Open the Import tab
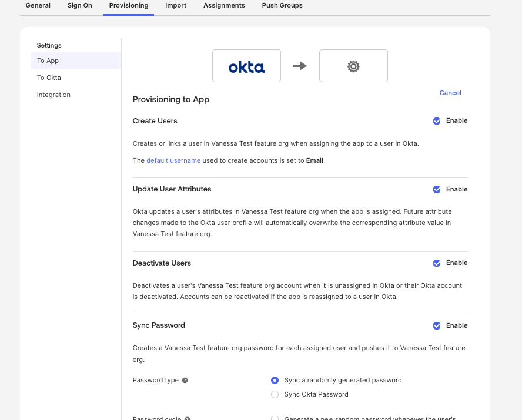This screenshot has width=522, height=420. [x=176, y=6]
